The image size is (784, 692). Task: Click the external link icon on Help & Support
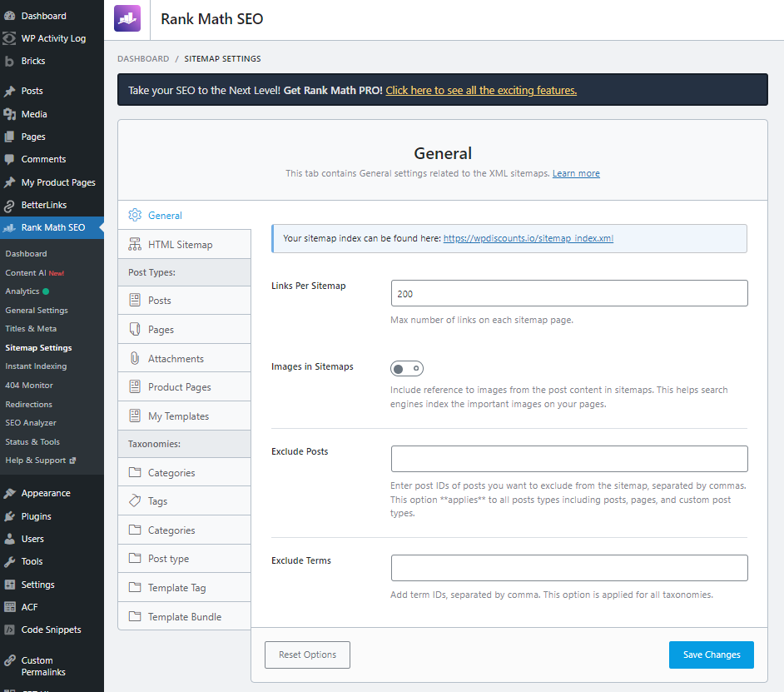(73, 461)
